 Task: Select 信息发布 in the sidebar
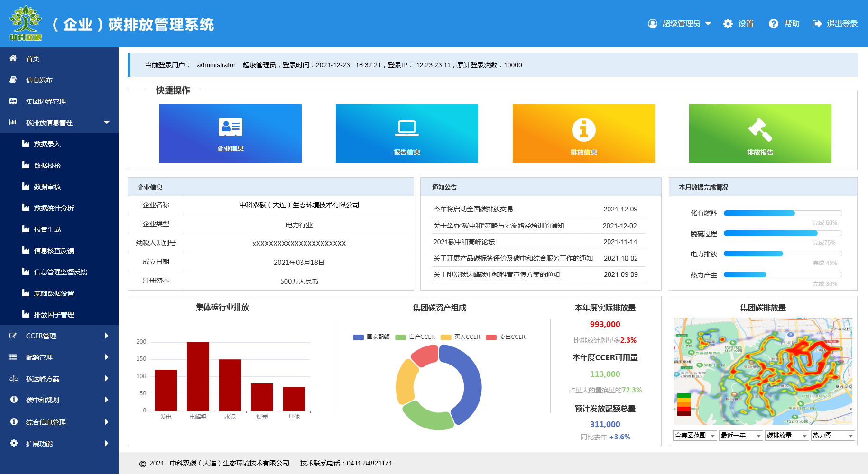coord(39,80)
